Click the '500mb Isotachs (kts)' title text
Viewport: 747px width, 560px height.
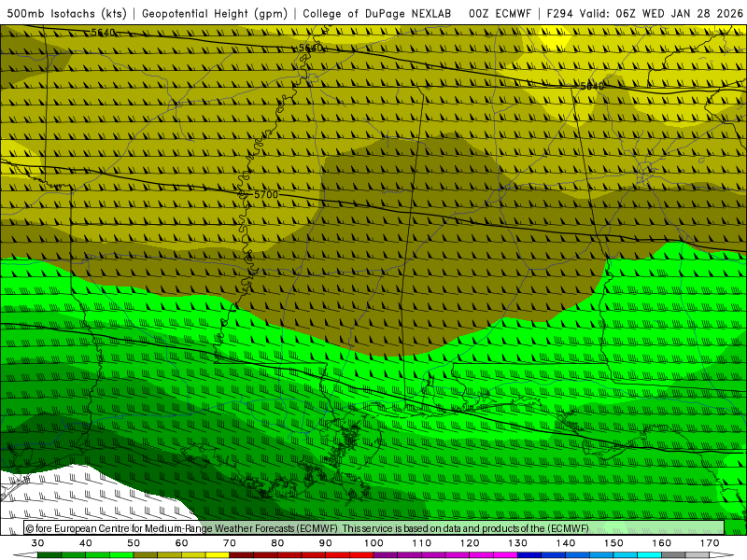(x=67, y=13)
